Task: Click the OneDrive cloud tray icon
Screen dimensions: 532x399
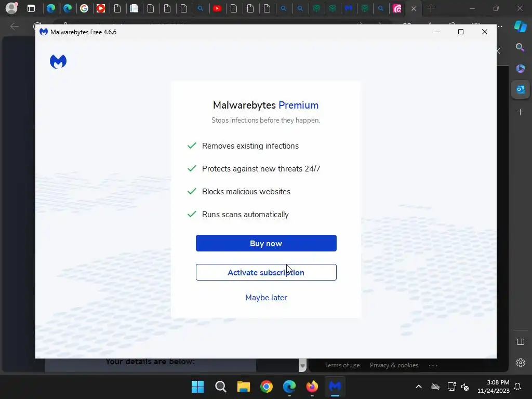Action: (x=435, y=387)
